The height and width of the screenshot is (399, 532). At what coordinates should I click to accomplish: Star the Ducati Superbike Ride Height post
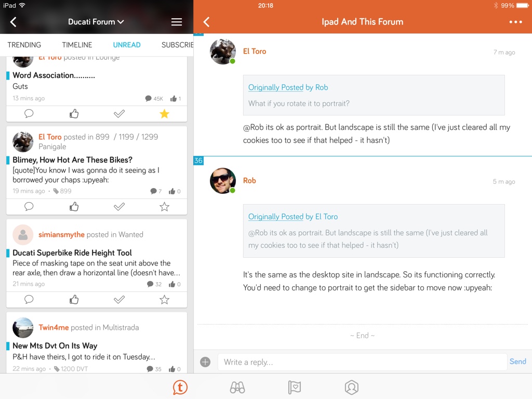tap(164, 300)
